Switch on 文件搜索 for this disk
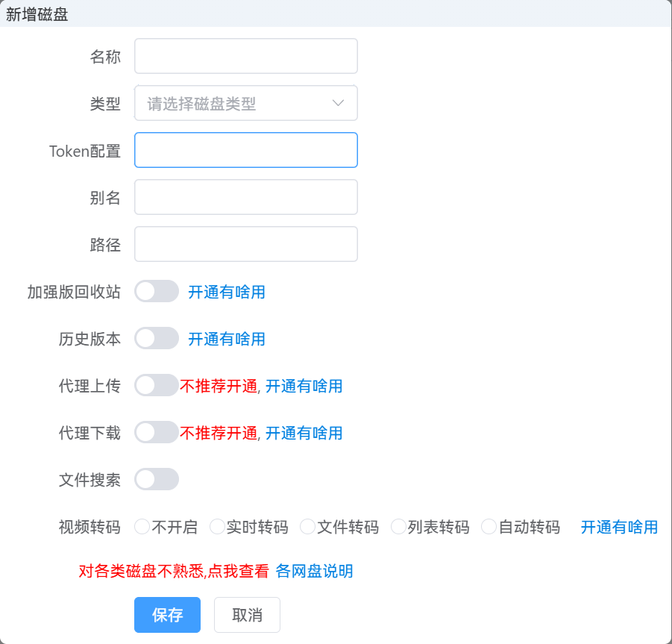 pos(156,479)
